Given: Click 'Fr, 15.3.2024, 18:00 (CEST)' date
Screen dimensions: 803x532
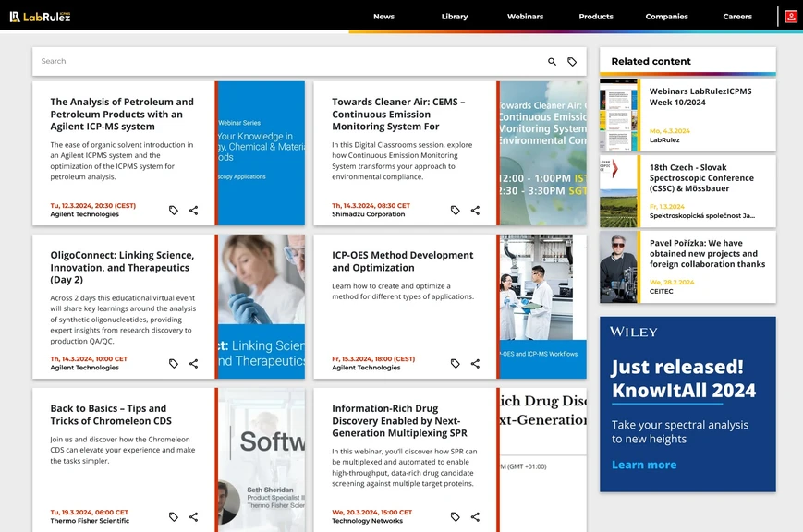Looking at the screenshot, I should point(373,359).
